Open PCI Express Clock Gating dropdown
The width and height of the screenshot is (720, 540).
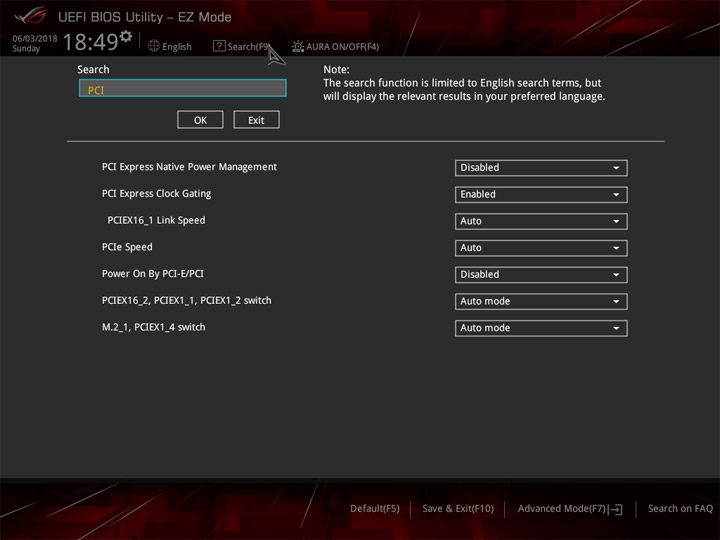(x=541, y=194)
